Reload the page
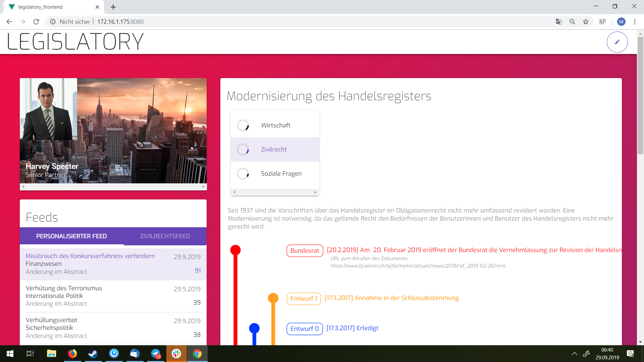 coord(36,22)
